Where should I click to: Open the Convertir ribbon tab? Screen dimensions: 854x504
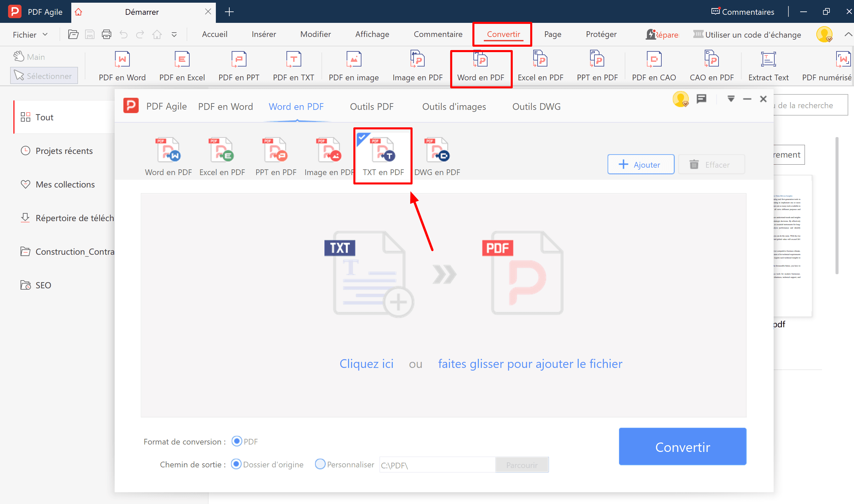(x=503, y=34)
